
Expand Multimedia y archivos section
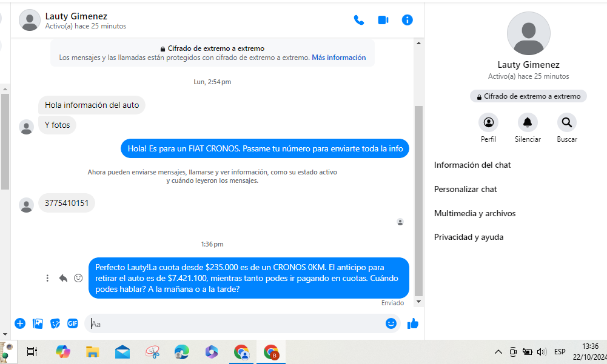(475, 213)
